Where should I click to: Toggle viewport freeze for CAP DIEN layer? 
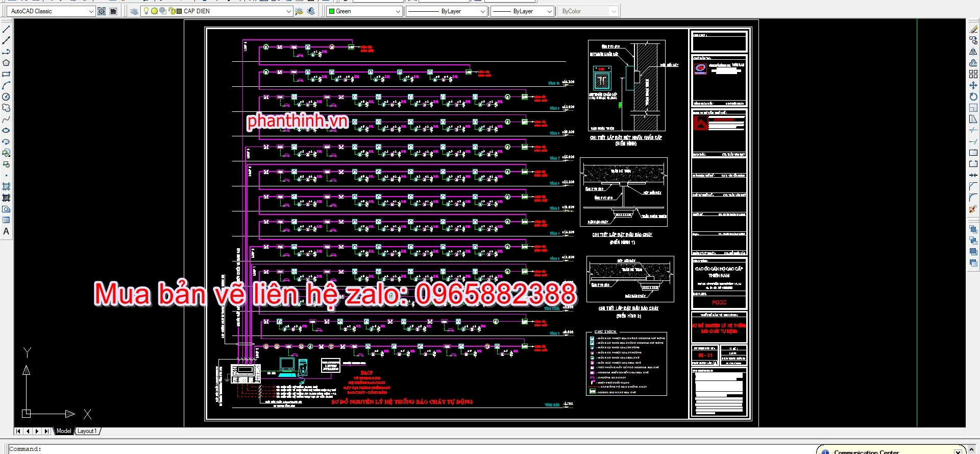pos(163,11)
